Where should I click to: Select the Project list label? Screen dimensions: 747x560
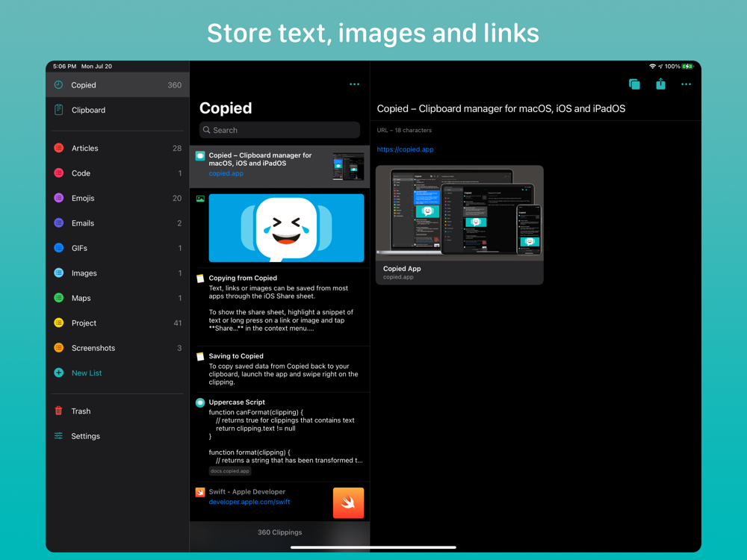point(84,323)
